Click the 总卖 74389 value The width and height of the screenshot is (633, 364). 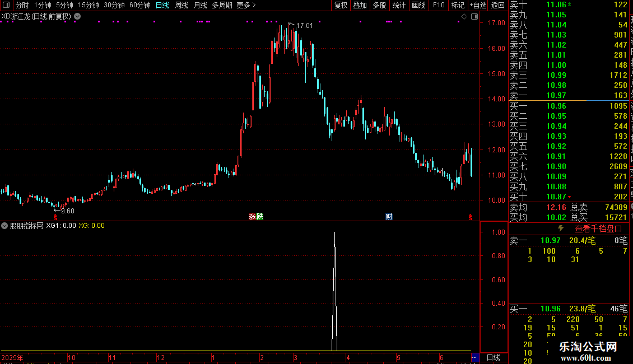(616, 207)
